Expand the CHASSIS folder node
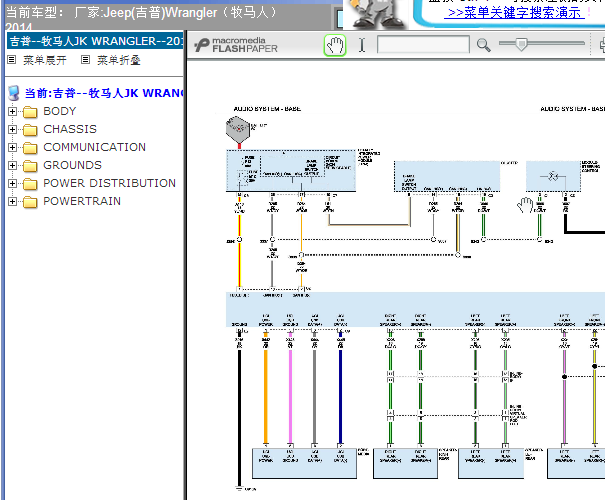The height and width of the screenshot is (500, 605). click(x=12, y=130)
